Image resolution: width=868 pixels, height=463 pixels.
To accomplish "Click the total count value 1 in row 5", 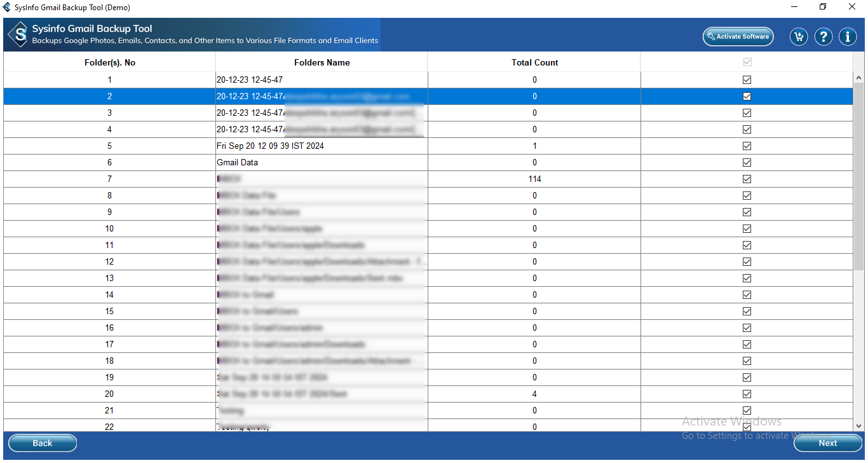I will point(534,146).
